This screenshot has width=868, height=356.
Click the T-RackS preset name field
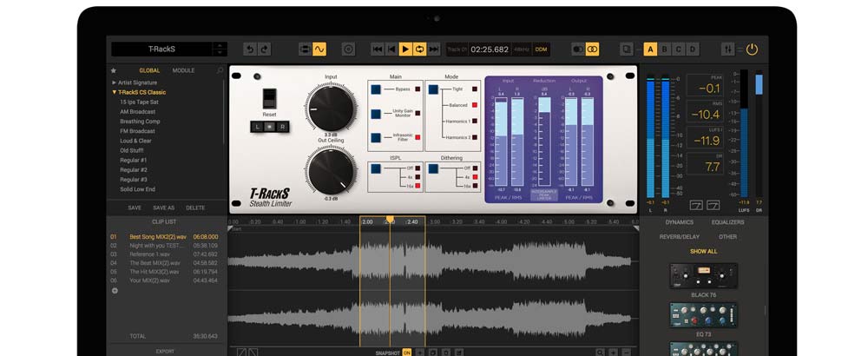161,49
